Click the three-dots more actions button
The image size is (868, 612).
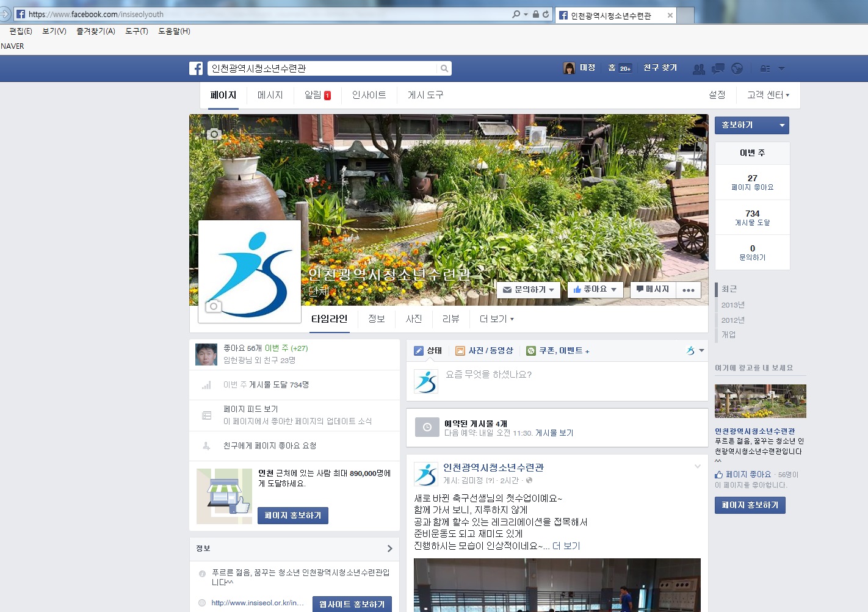coord(689,290)
